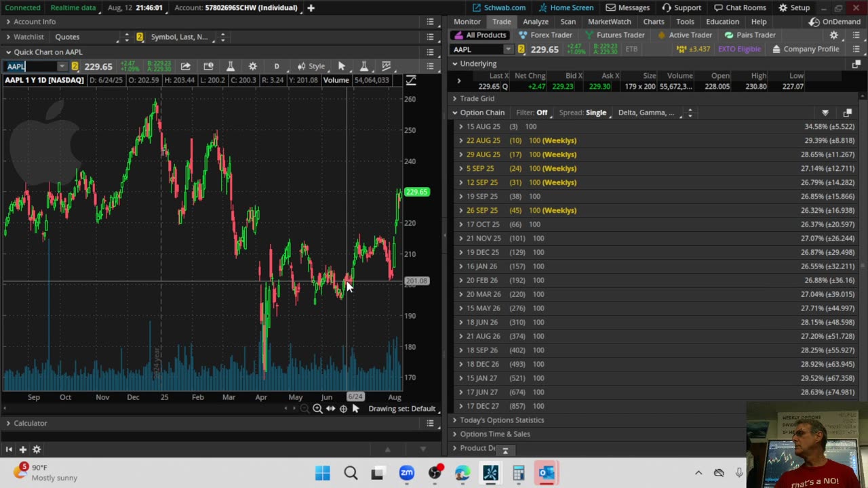Viewport: 868px width, 488px height.
Task: Click the Account number selector
Action: point(235,7)
